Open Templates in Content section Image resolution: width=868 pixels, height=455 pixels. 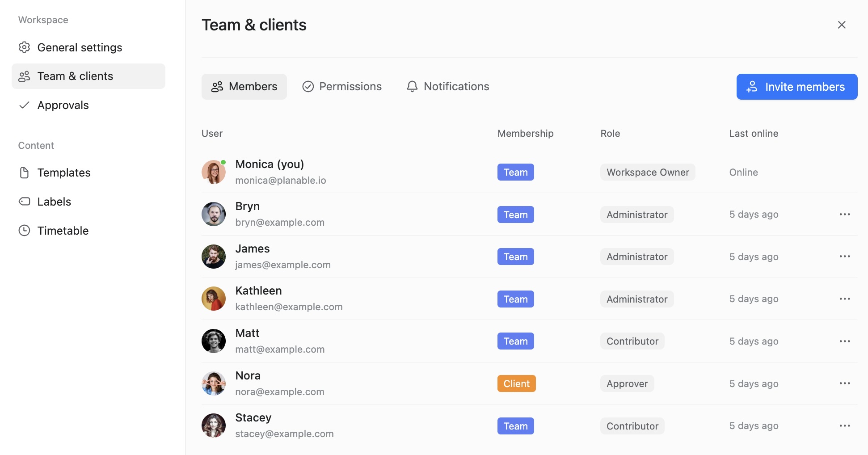click(88, 173)
